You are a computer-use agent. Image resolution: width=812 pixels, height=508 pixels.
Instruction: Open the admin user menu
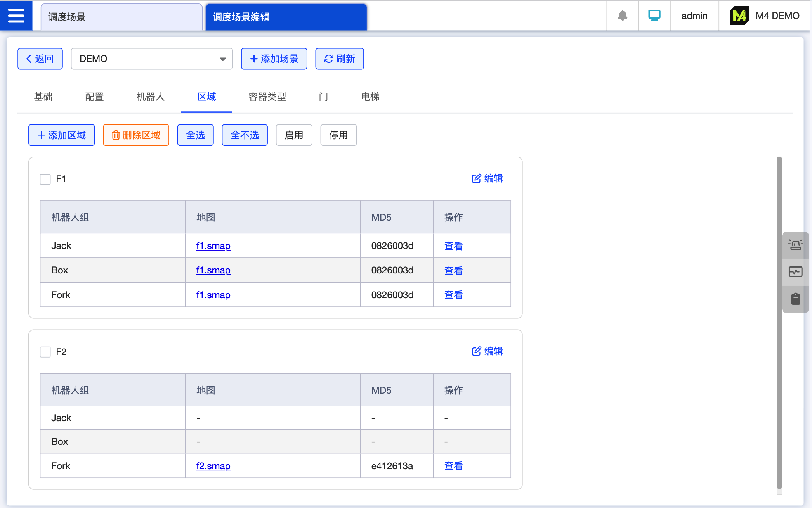coord(694,16)
